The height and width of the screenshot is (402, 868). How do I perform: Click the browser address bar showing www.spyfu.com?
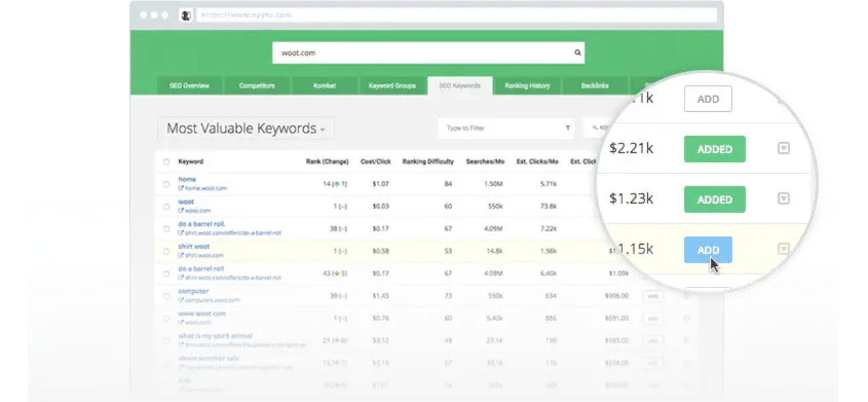click(x=456, y=15)
